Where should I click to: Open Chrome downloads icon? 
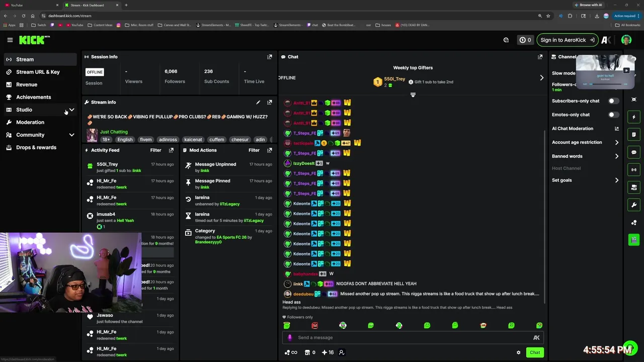click(597, 16)
